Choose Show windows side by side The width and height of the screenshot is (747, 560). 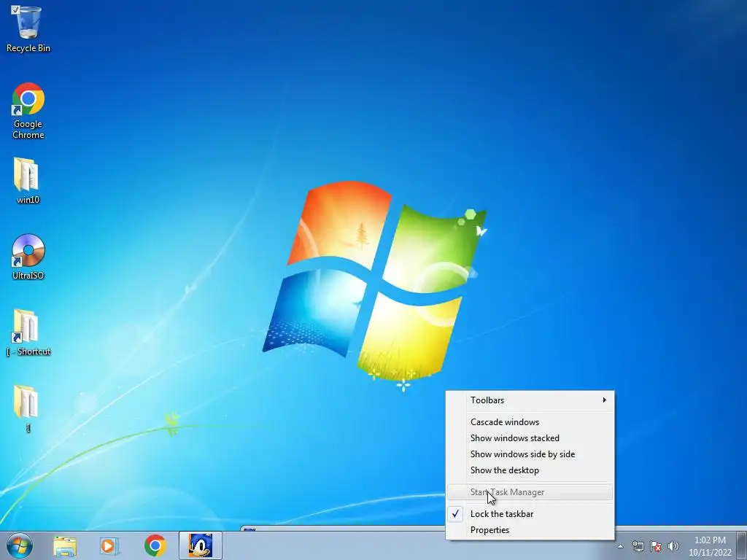(x=530, y=454)
